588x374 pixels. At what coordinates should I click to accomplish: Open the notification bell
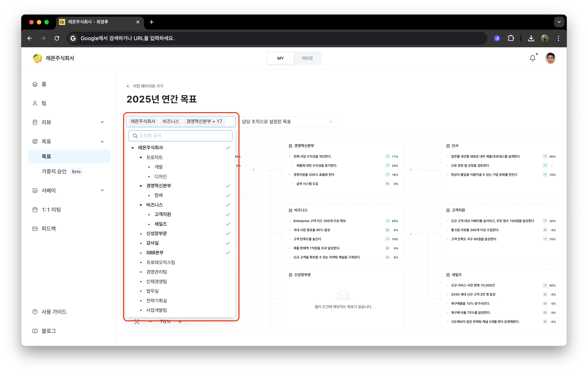point(532,58)
